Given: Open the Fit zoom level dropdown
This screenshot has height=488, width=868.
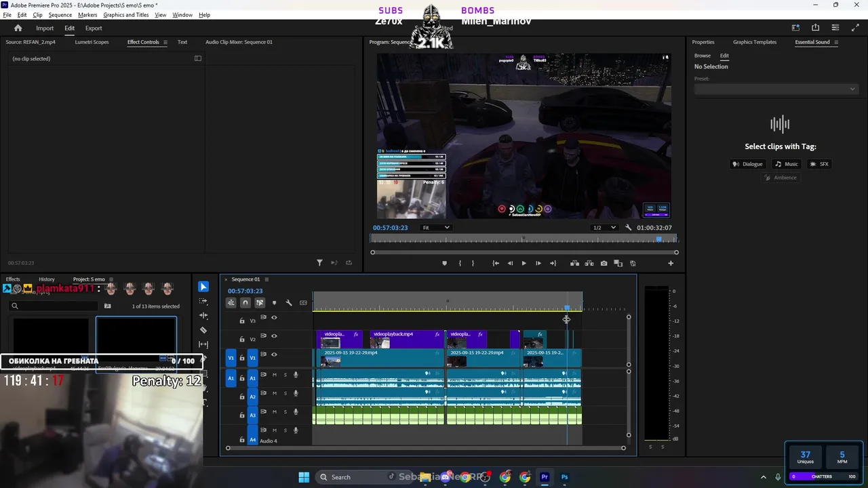Looking at the screenshot, I should coord(435,228).
